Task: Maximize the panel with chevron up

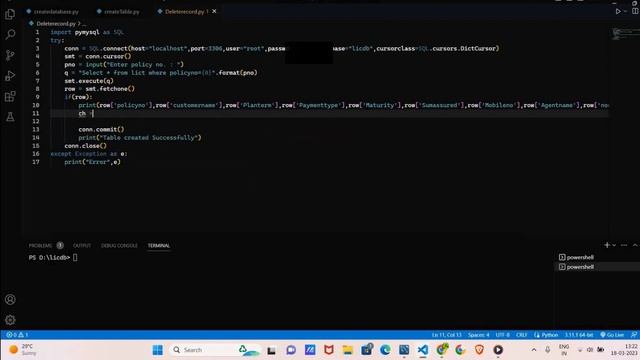Action: 635,245
